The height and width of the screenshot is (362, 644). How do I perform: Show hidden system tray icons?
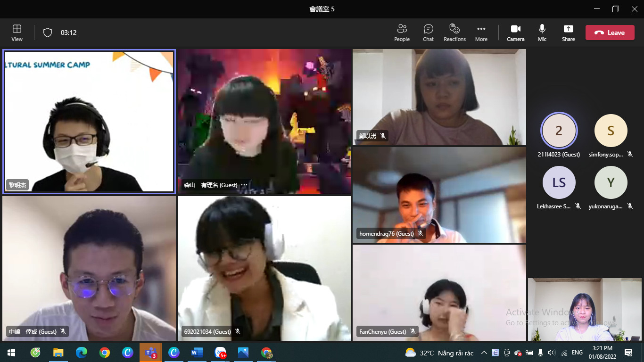[x=484, y=353]
